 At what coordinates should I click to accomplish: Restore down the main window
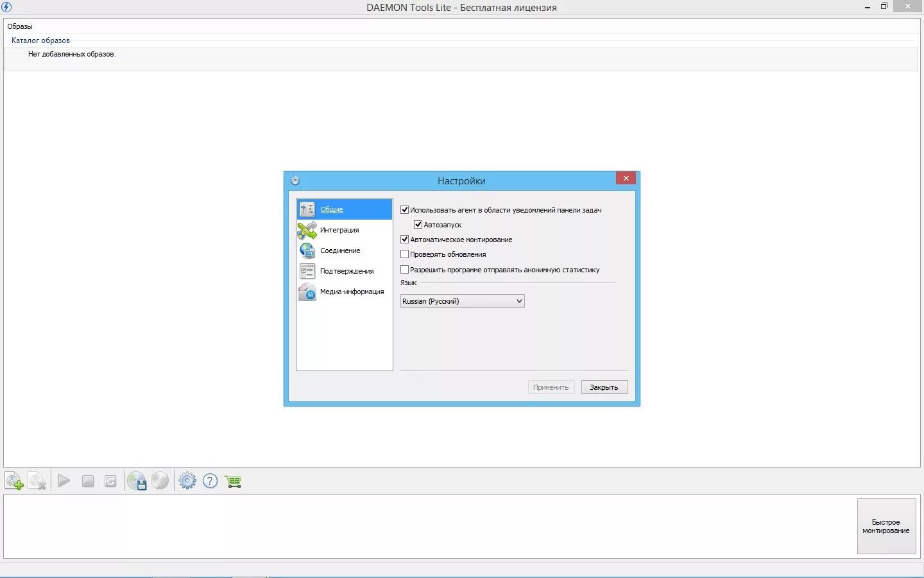click(884, 6)
